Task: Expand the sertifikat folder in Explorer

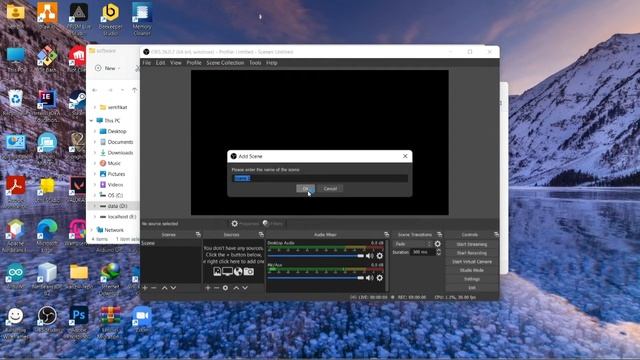Action: coord(95,107)
